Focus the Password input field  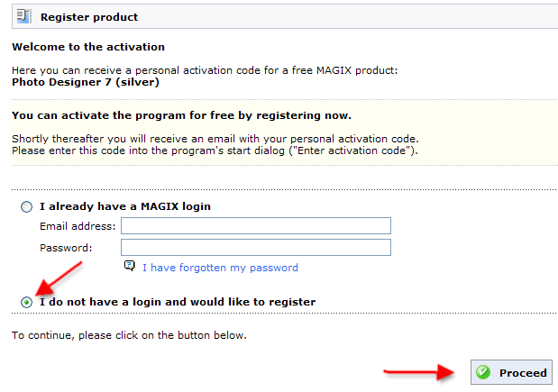coord(255,247)
